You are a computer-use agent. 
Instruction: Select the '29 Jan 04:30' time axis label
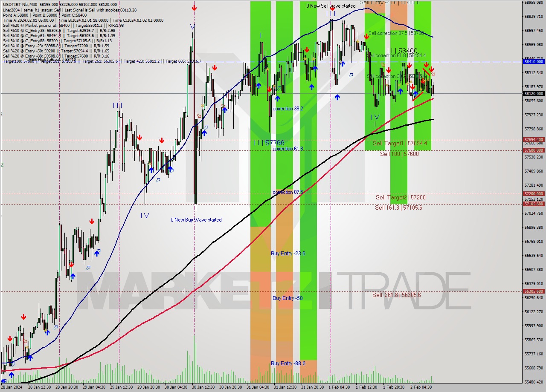point(93,387)
